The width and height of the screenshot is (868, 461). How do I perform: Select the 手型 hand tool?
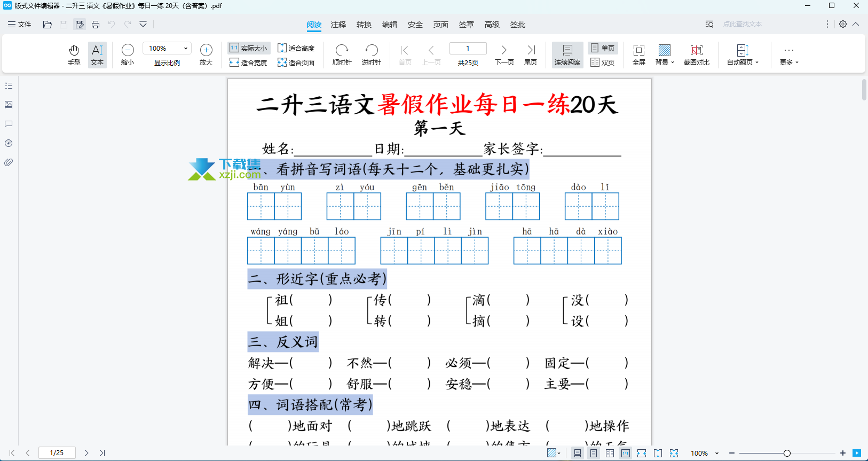click(x=74, y=54)
